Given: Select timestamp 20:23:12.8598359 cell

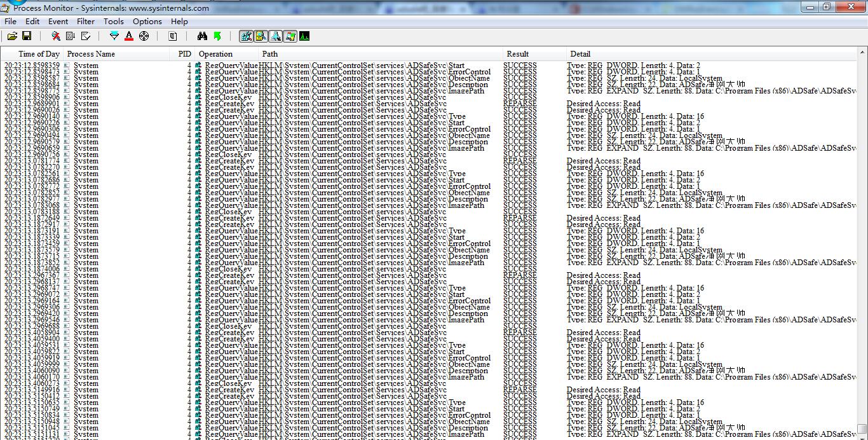Looking at the screenshot, I should click(32, 65).
